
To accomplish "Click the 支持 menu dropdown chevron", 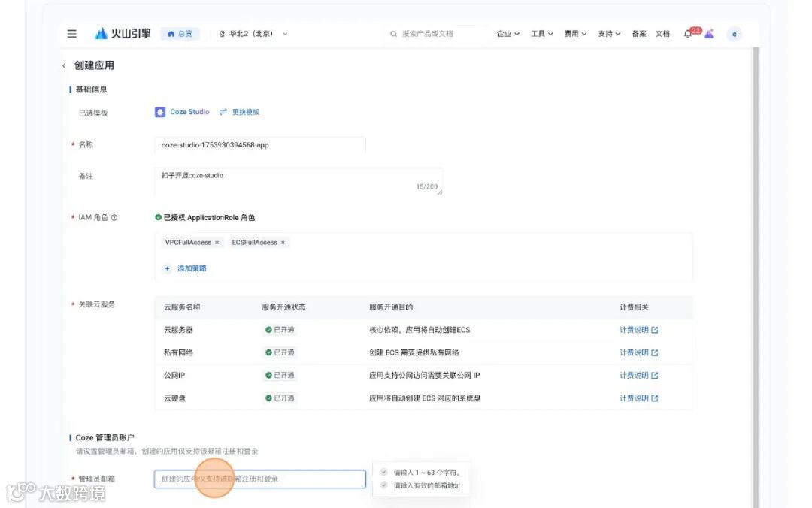I will tap(618, 34).
